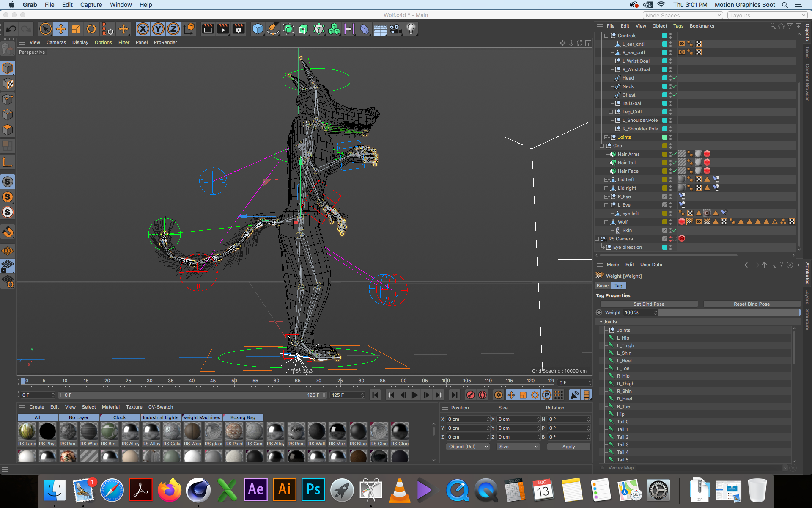The width and height of the screenshot is (812, 508).
Task: Click the Cube primitive icon
Action: click(x=258, y=29)
